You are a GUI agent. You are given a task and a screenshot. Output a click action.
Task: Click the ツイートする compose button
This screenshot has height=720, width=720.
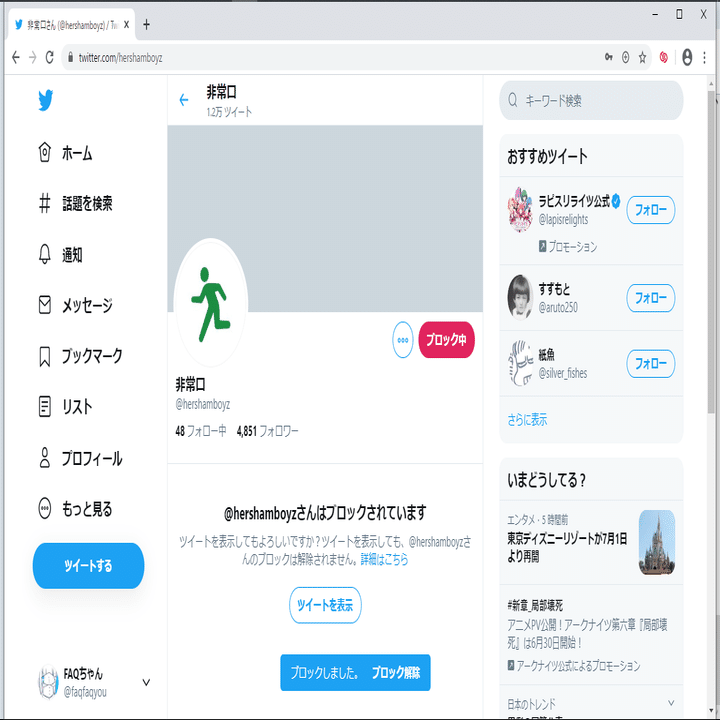(88, 566)
